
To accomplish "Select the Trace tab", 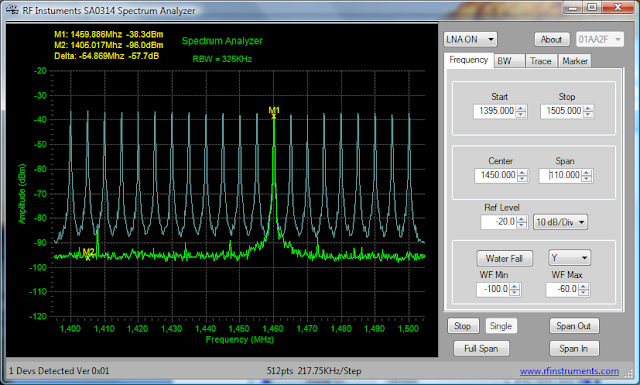I will tap(541, 61).
